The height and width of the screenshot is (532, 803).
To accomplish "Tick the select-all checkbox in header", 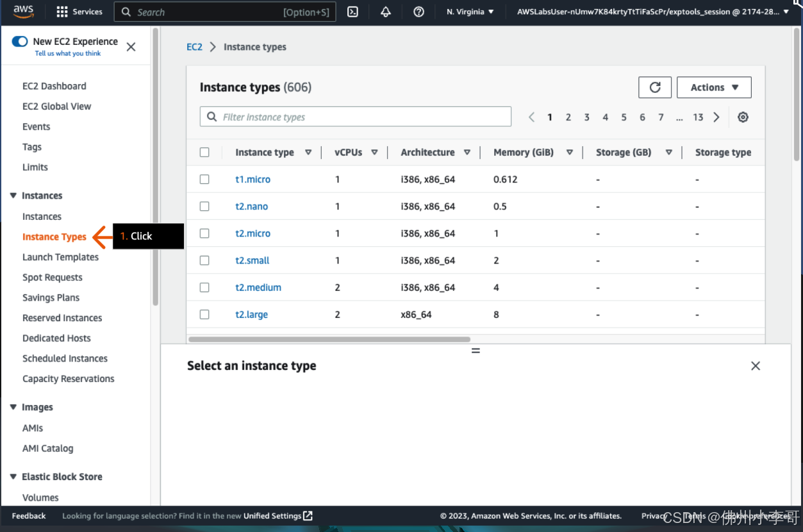I will click(x=204, y=153).
